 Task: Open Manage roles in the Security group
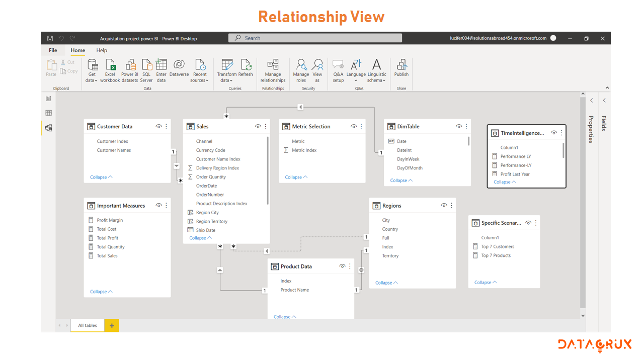[x=301, y=70]
